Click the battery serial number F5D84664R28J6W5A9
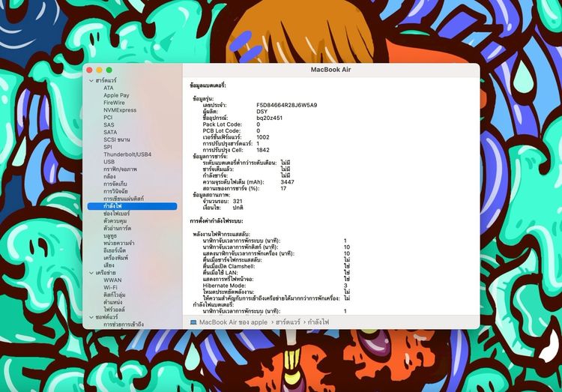 pos(286,105)
